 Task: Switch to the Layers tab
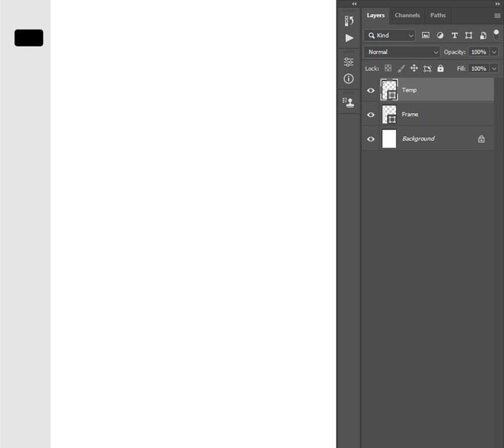(x=376, y=15)
